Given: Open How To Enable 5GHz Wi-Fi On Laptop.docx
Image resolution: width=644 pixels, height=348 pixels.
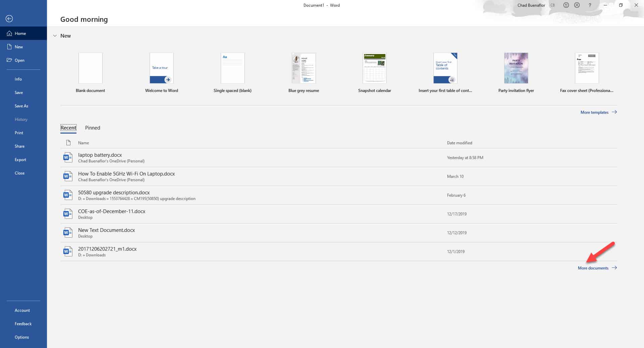Looking at the screenshot, I should 339,176.
